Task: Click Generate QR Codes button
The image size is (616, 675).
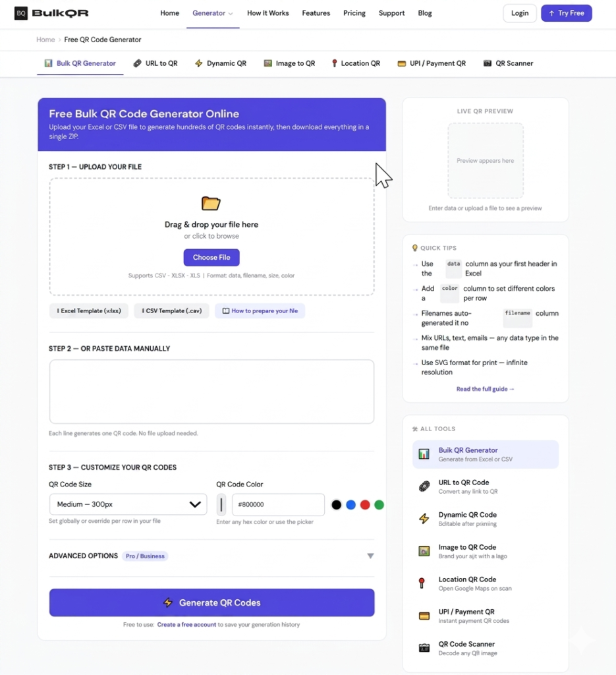Action: (x=211, y=602)
